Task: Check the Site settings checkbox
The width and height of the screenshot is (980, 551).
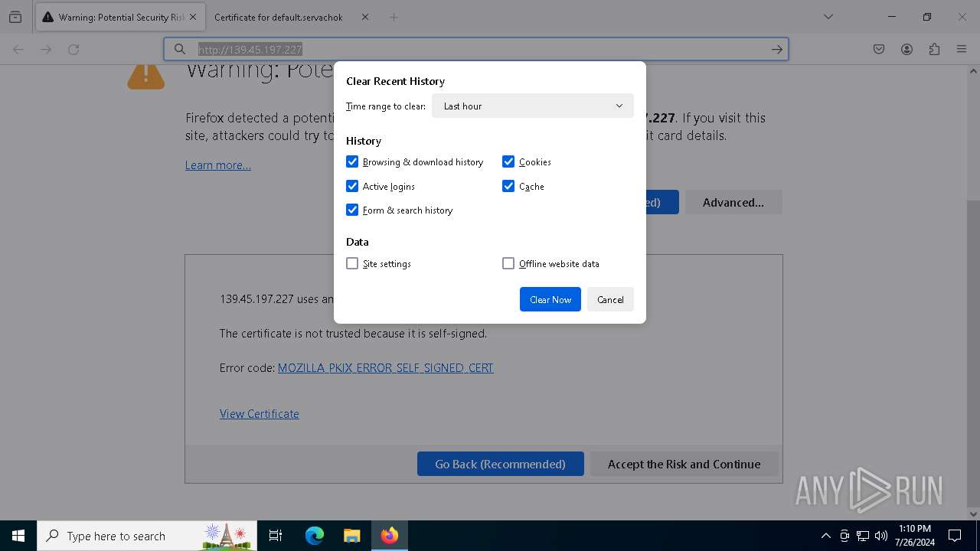Action: 352,263
